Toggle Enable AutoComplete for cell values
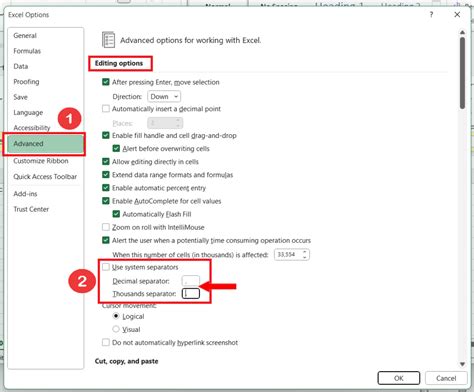Screen dimensions: 474x392 [106, 201]
